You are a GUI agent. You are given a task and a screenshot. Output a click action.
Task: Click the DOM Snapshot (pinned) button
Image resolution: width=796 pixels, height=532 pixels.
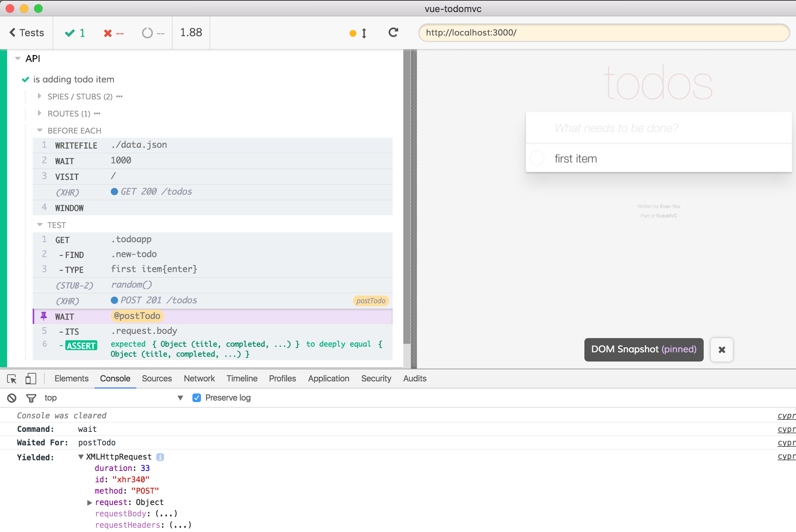click(x=643, y=349)
